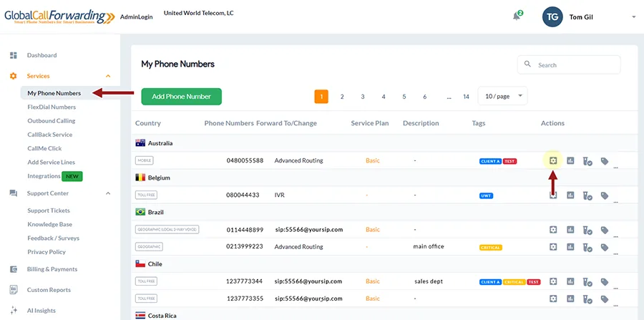644x320 pixels.
Task: Click test-tube icon for Chile number 1237773344
Action: click(587, 282)
